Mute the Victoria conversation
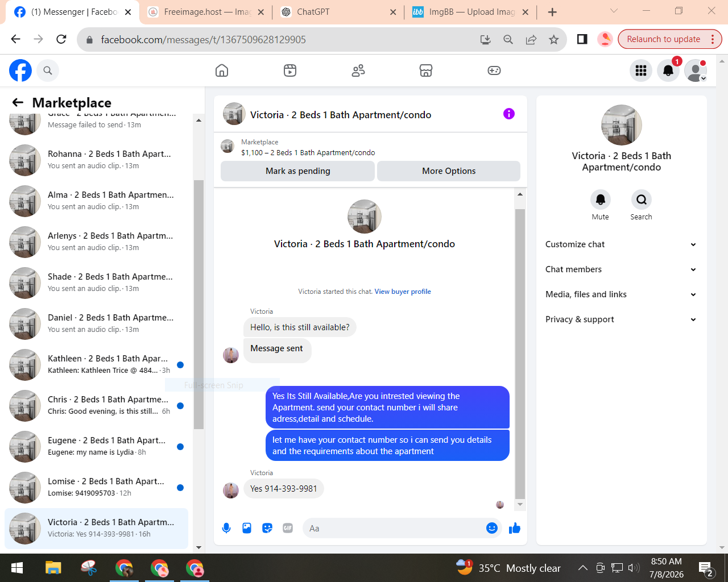This screenshot has width=728, height=582. click(601, 199)
